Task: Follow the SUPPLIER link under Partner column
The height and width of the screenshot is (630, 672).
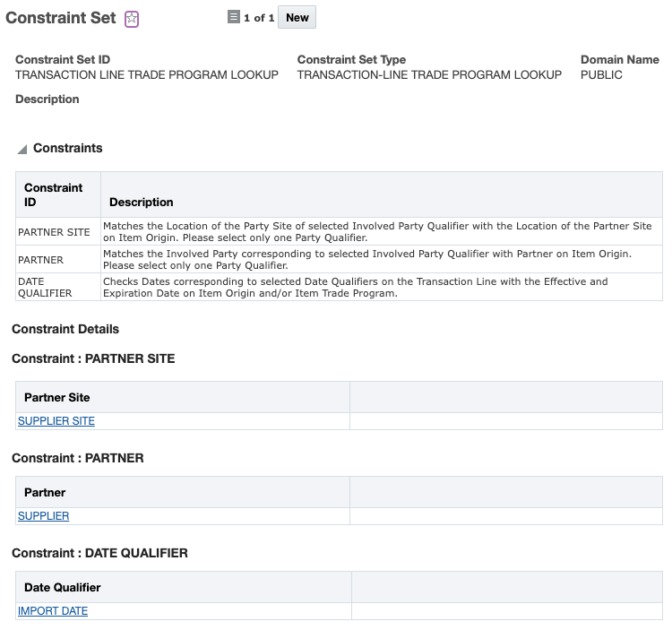Action: (x=44, y=516)
